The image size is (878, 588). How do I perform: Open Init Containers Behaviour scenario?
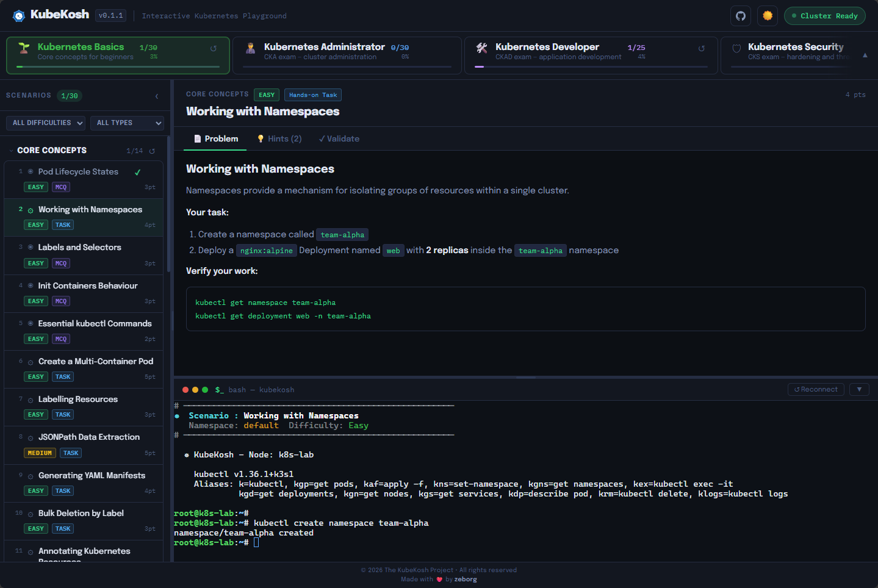coord(84,293)
